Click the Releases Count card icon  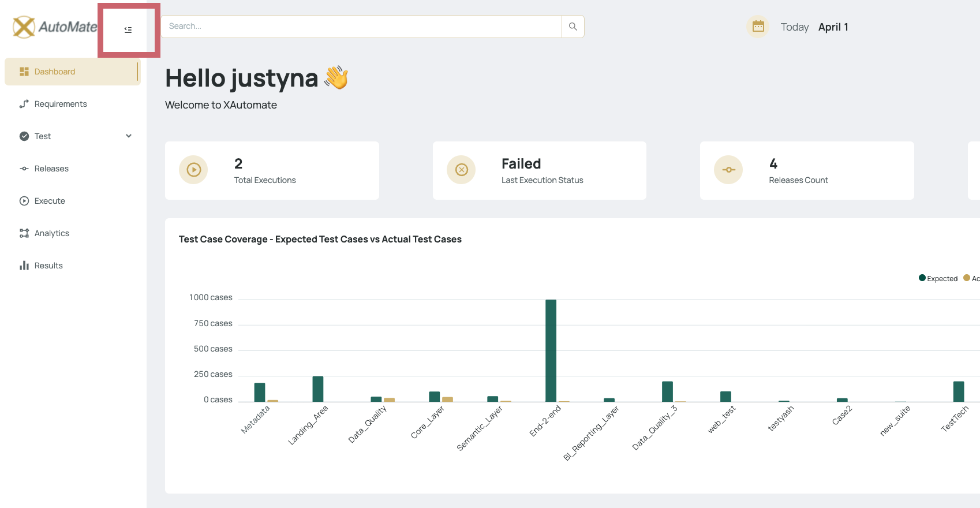(x=728, y=170)
